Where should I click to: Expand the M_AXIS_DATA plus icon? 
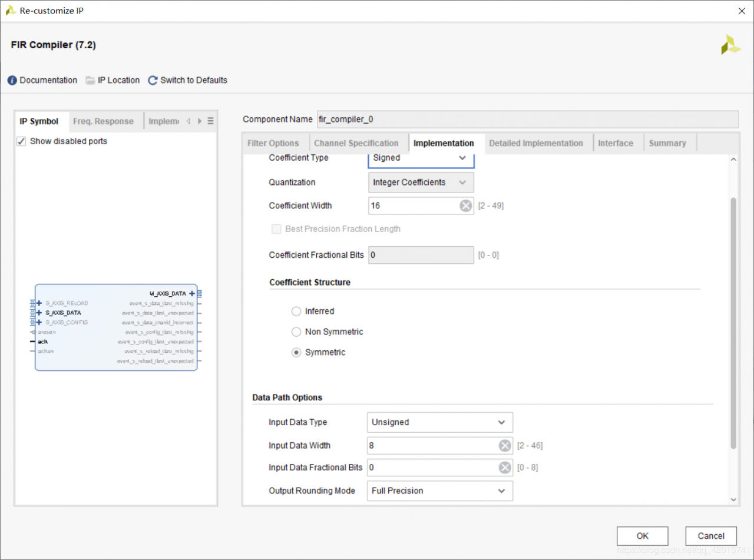click(192, 293)
